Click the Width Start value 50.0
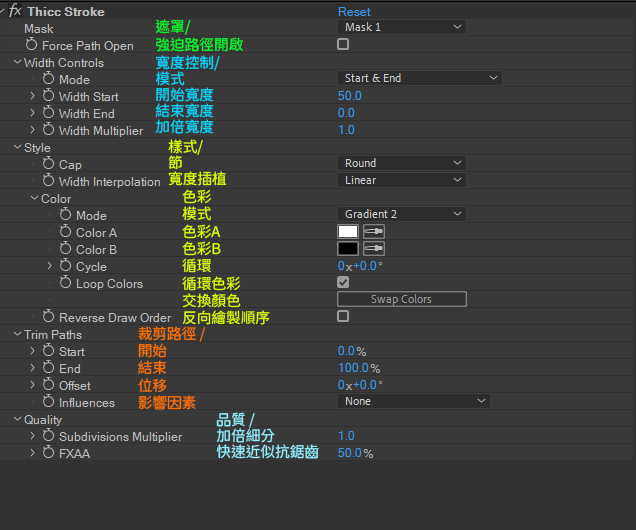The image size is (636, 530). 349,96
